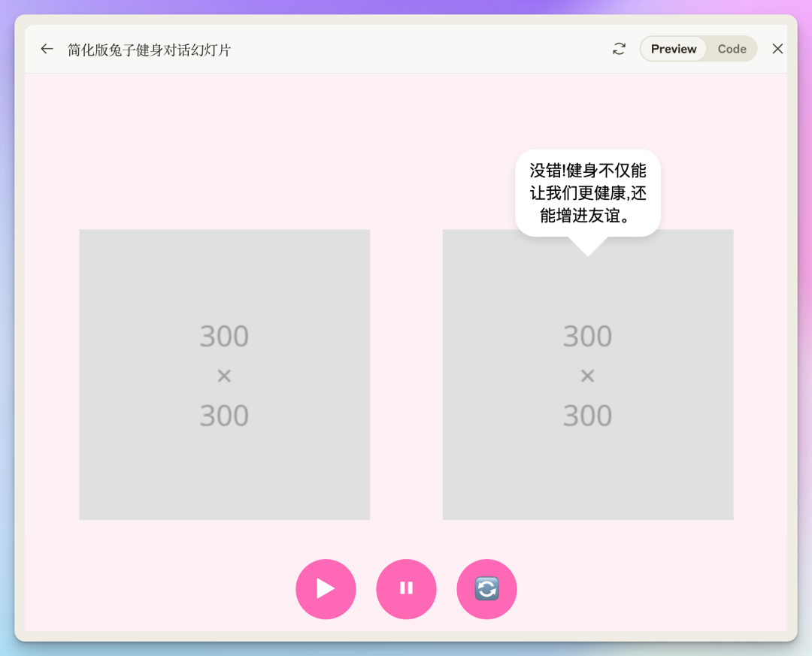812x656 pixels.
Task: Click the pink restart loop button
Action: tap(486, 588)
